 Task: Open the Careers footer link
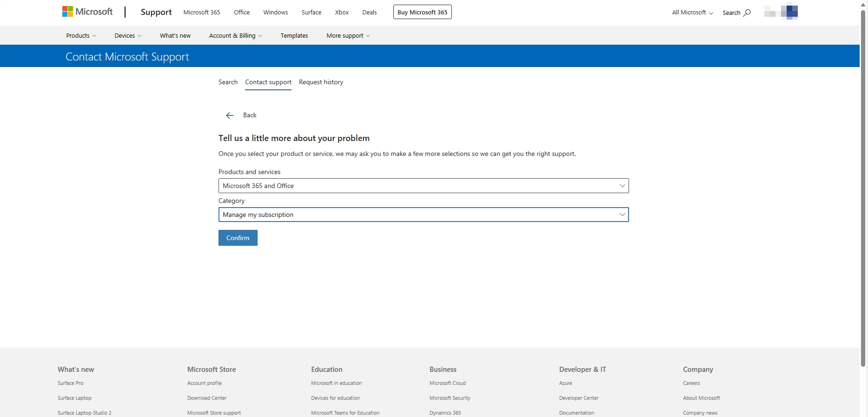tap(691, 383)
